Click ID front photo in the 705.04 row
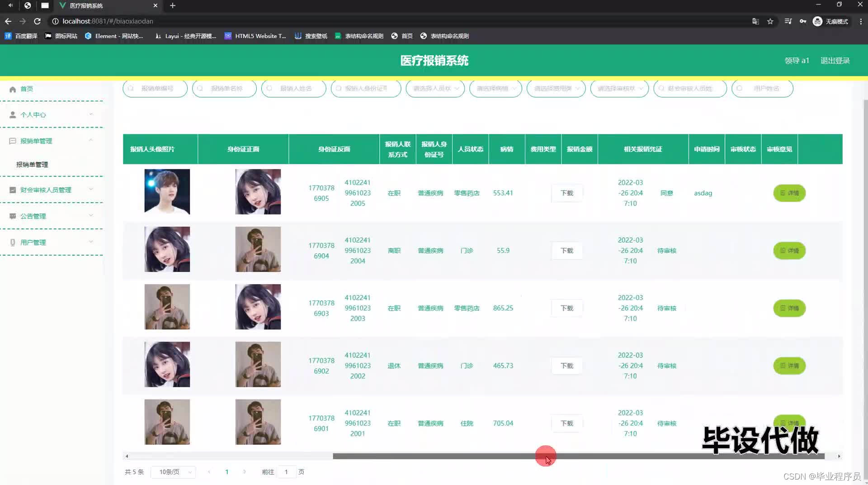This screenshot has height=485, width=868. pyautogui.click(x=258, y=422)
